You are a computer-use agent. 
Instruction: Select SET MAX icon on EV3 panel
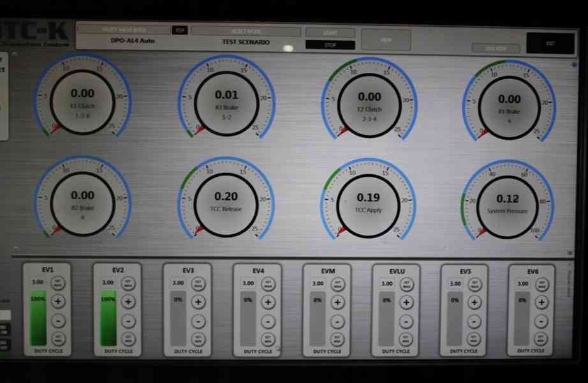(198, 283)
